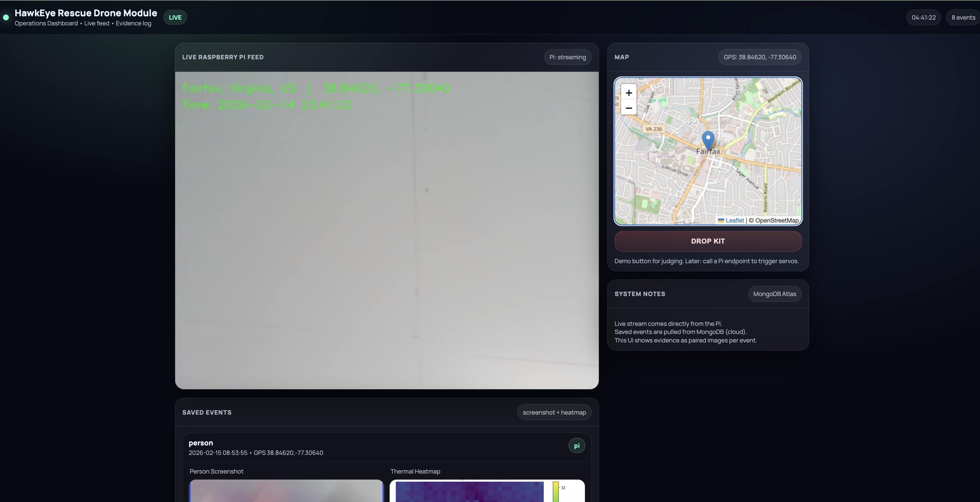Open the Person Screenshot thumbnail
The image size is (980, 502).
click(x=286, y=491)
